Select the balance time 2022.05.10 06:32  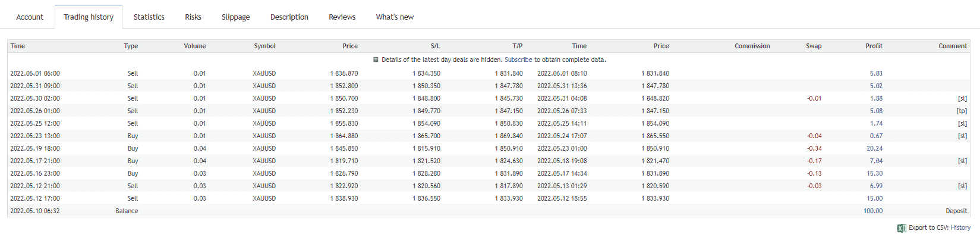(x=35, y=211)
